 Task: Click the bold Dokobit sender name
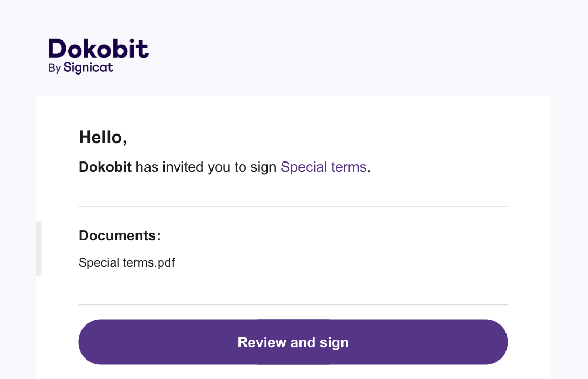[105, 167]
